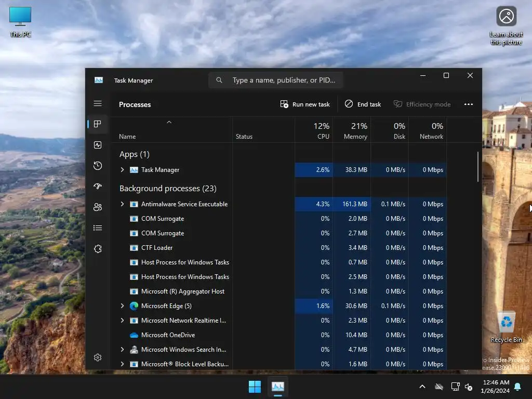Show hidden icons in system tray
This screenshot has height=399, width=532.
[x=422, y=387]
